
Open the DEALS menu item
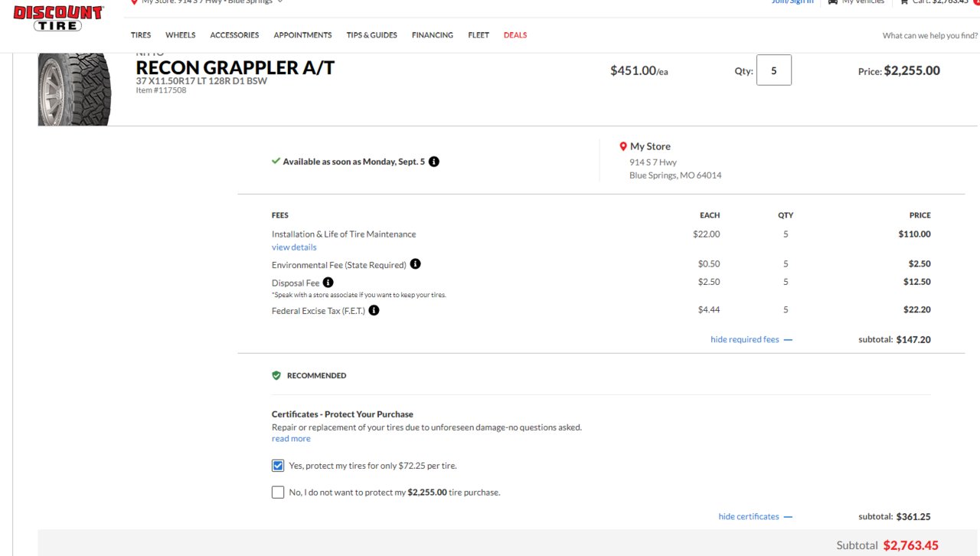515,35
